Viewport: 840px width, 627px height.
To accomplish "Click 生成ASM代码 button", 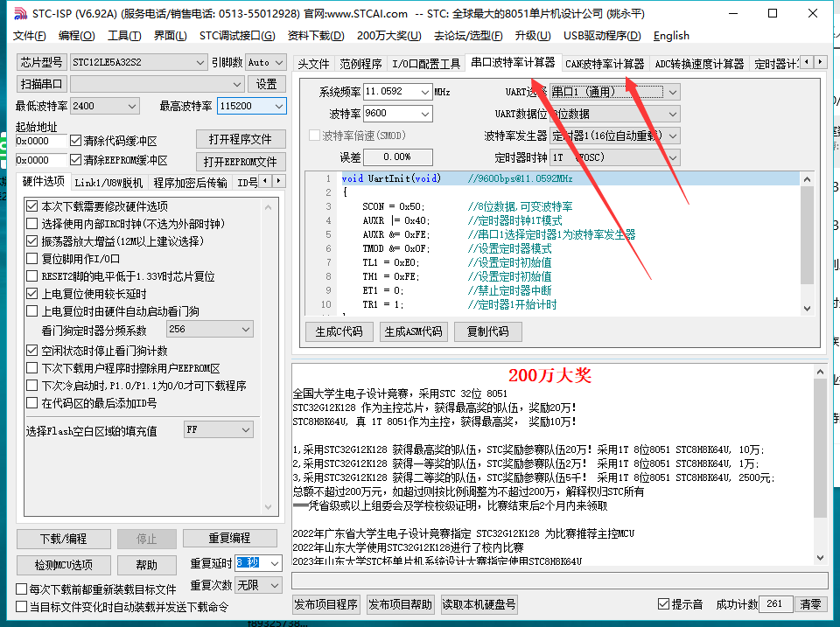I will [x=413, y=331].
